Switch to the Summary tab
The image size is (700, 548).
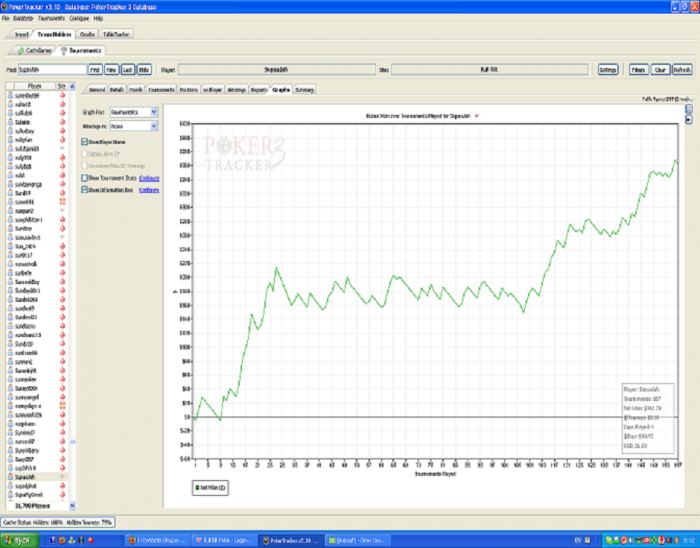305,89
